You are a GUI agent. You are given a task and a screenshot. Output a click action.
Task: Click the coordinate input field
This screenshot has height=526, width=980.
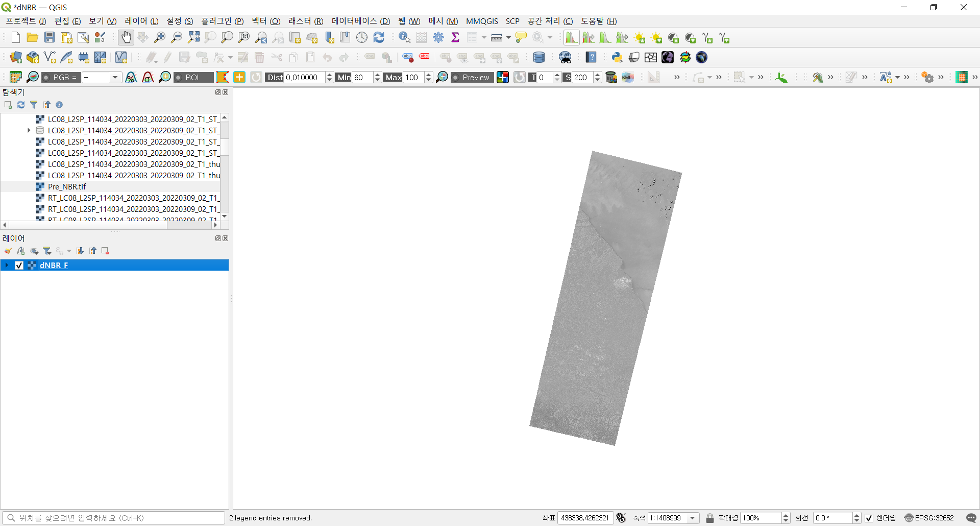click(585, 518)
